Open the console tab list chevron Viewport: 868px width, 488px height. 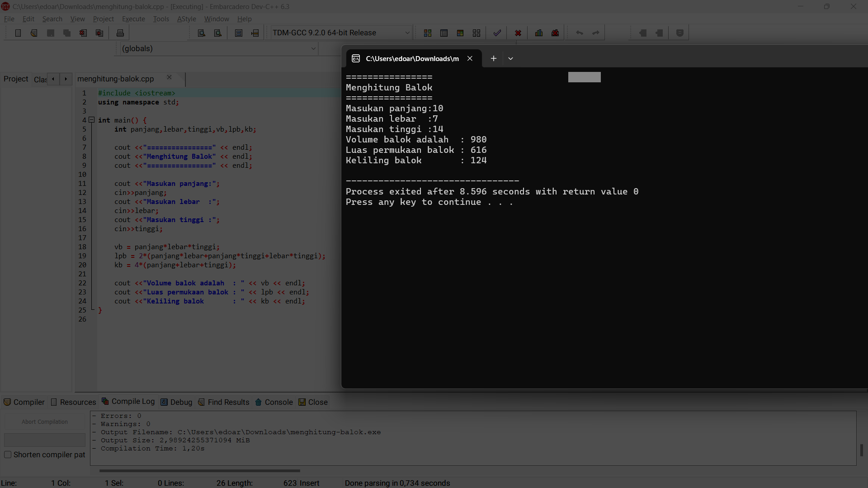(x=511, y=58)
